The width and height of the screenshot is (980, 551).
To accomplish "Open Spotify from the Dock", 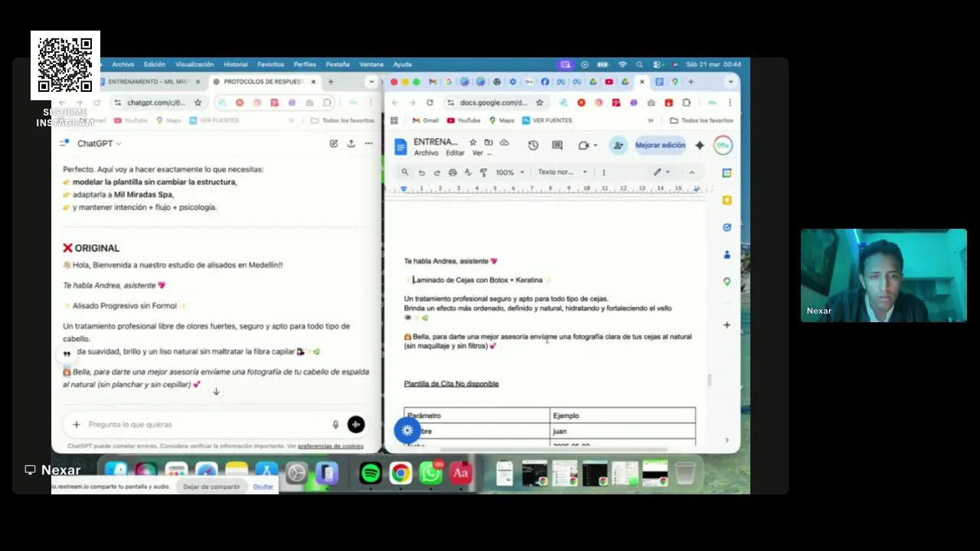I will (371, 474).
